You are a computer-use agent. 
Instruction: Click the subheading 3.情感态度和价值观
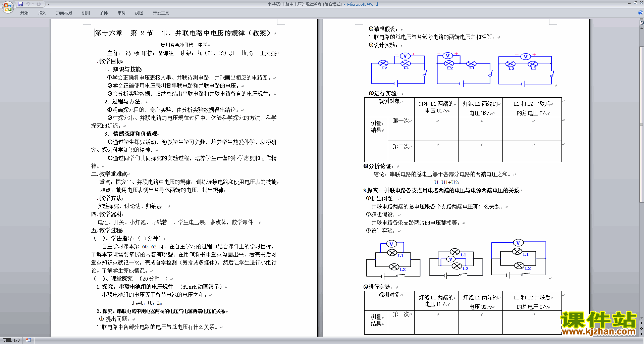point(131,134)
